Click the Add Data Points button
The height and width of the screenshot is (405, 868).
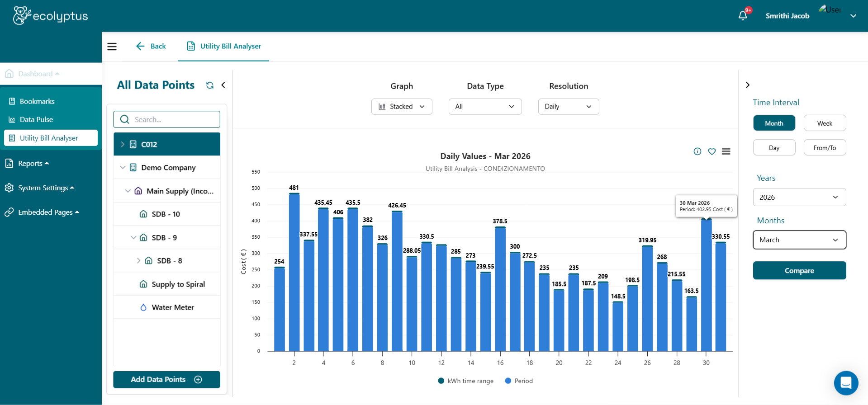pos(166,380)
